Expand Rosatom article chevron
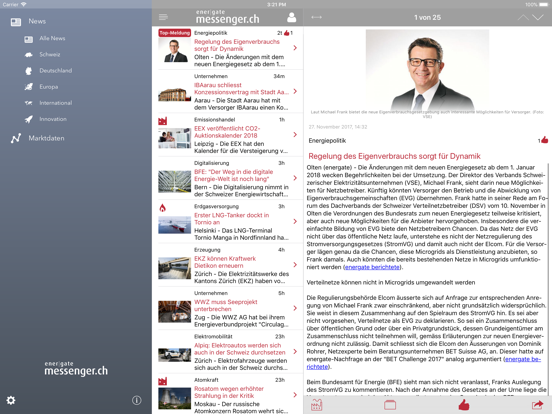552x414 pixels. [295, 395]
